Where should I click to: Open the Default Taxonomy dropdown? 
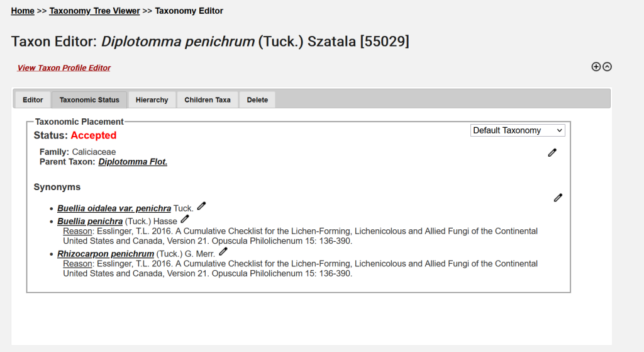pyautogui.click(x=518, y=130)
